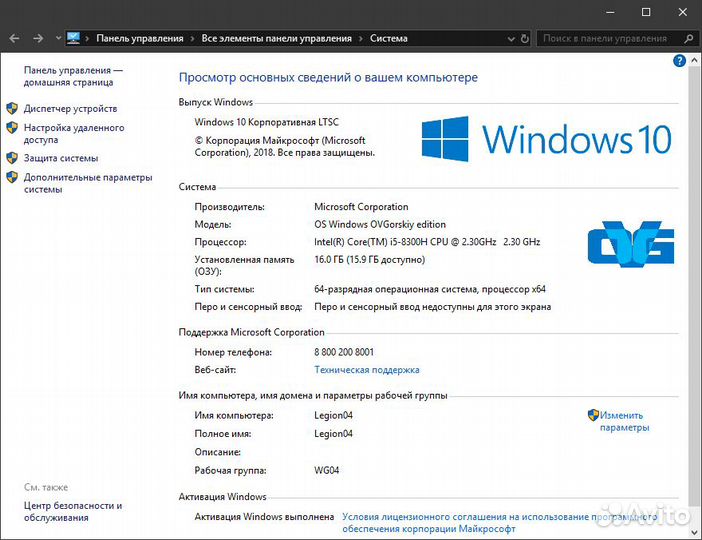
Task: Open Дополнительные параметры системы
Action: [88, 183]
